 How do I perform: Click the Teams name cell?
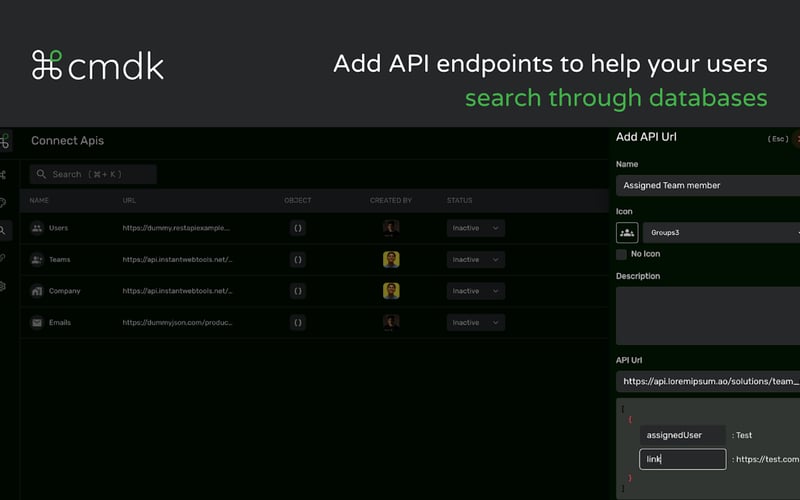pos(59,260)
